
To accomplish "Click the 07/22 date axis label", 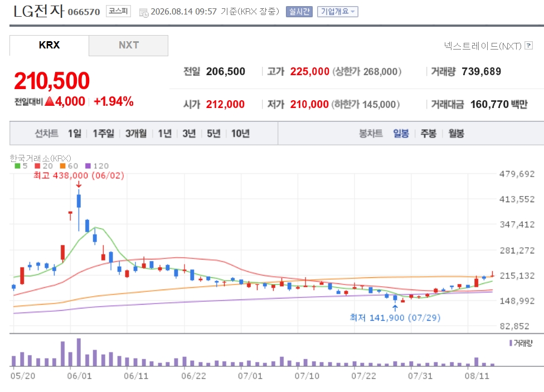I will point(363,376).
